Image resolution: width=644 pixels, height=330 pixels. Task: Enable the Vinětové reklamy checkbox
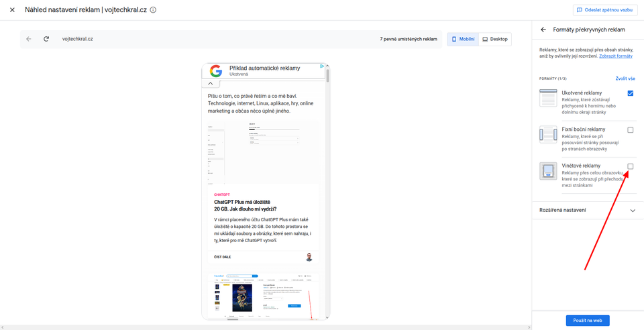click(x=631, y=166)
